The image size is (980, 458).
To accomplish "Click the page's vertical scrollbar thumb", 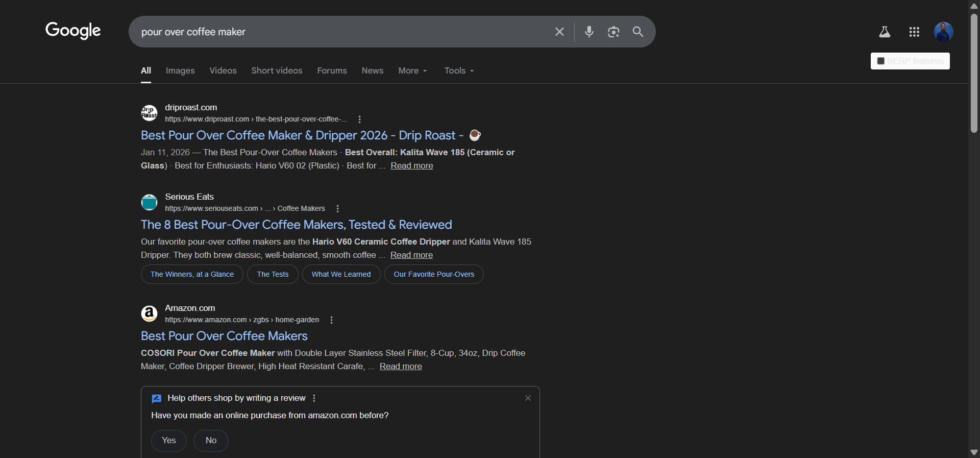I will [974, 73].
